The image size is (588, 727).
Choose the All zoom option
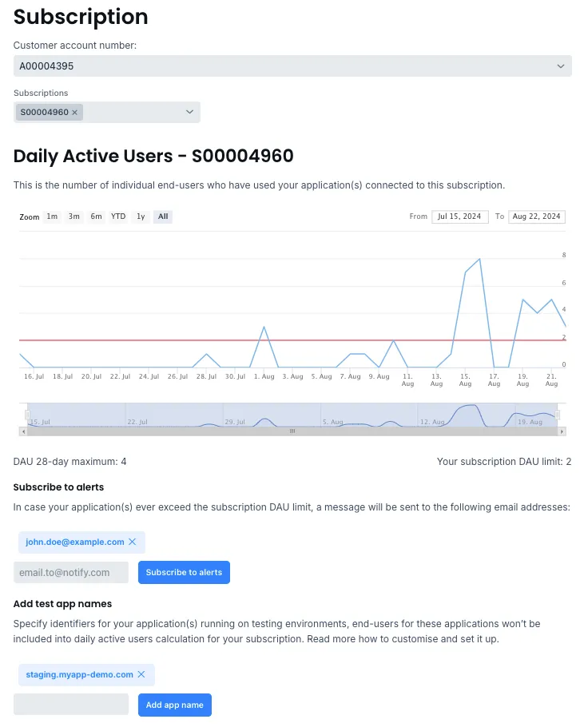(163, 217)
